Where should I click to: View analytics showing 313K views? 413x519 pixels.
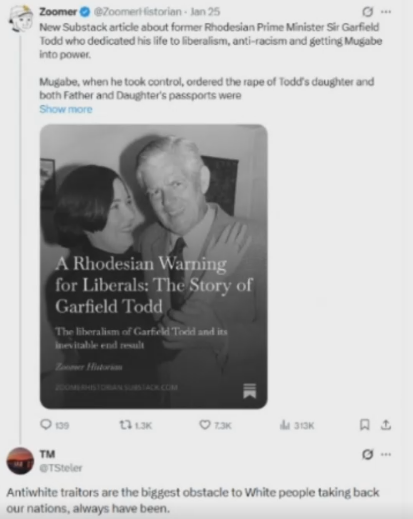(x=297, y=425)
